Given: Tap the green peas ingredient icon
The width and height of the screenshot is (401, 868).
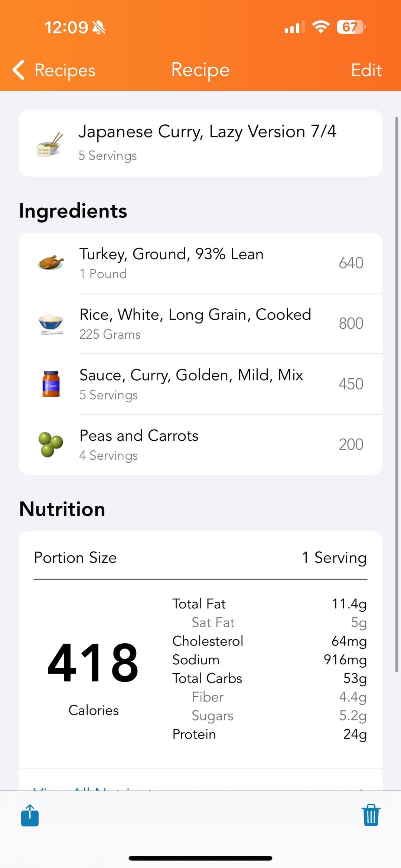Looking at the screenshot, I should 51,444.
